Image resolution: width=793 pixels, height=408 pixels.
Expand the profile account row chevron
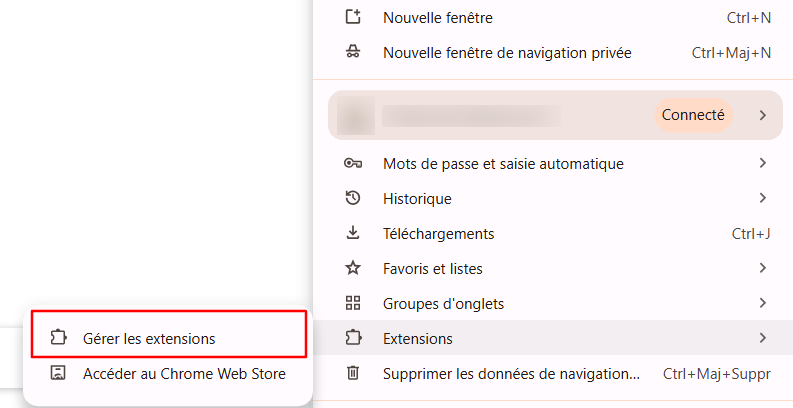point(762,115)
